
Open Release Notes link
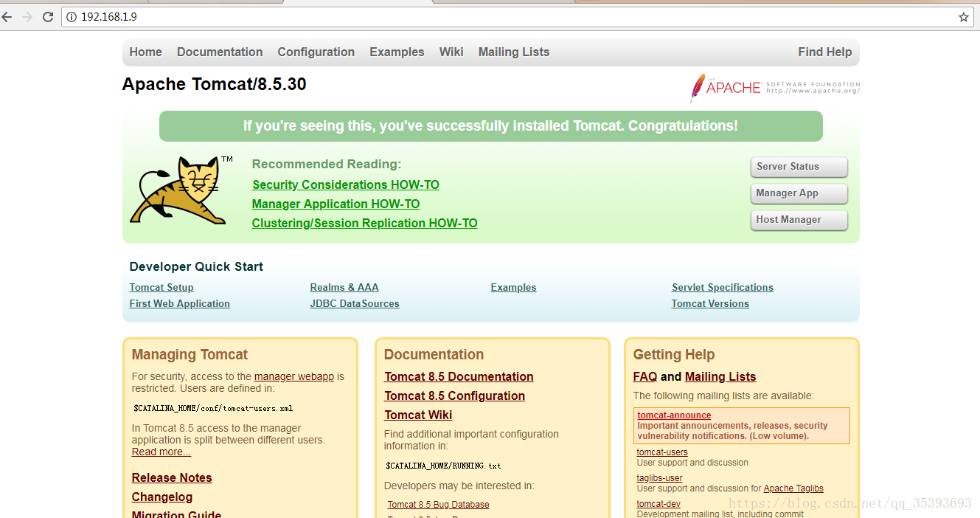[x=172, y=478]
